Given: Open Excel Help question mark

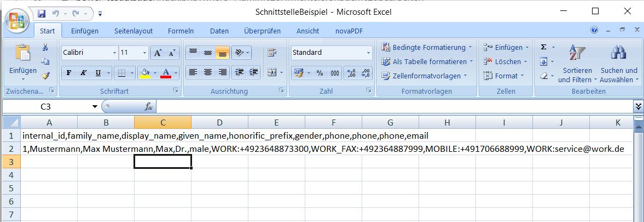Looking at the screenshot, I should pyautogui.click(x=594, y=30).
